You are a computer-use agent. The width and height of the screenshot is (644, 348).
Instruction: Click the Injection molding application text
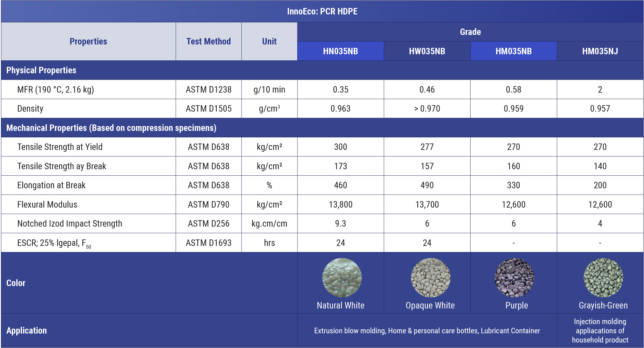[600, 331]
